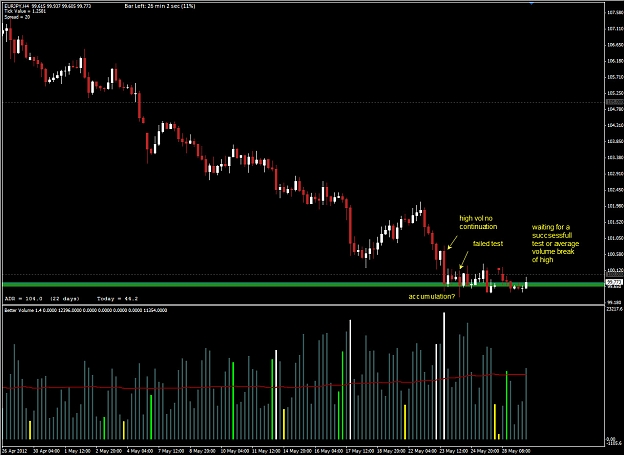Click the '7 May 12:00' time label
This screenshot has width=625, height=456.
tap(171, 451)
